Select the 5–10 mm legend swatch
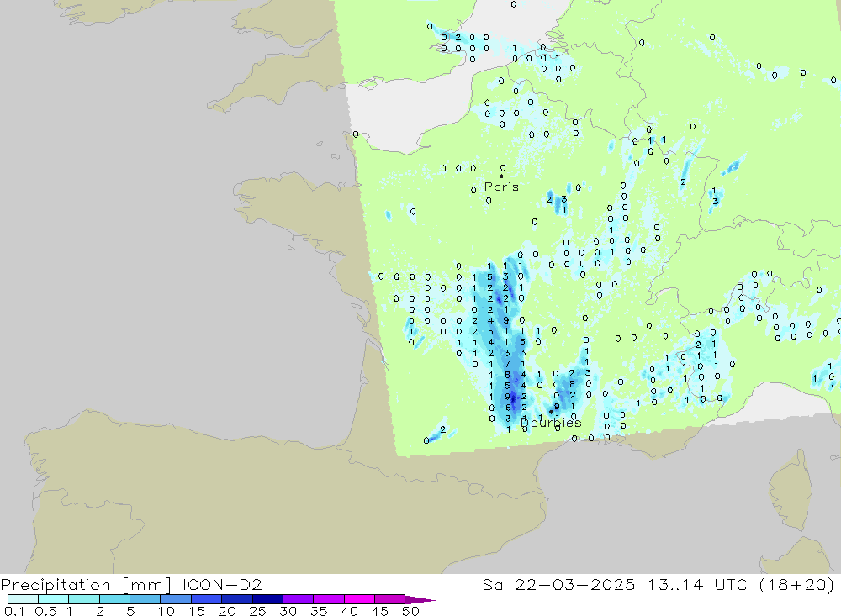Viewport: 841px width, 616px height. coord(145,599)
